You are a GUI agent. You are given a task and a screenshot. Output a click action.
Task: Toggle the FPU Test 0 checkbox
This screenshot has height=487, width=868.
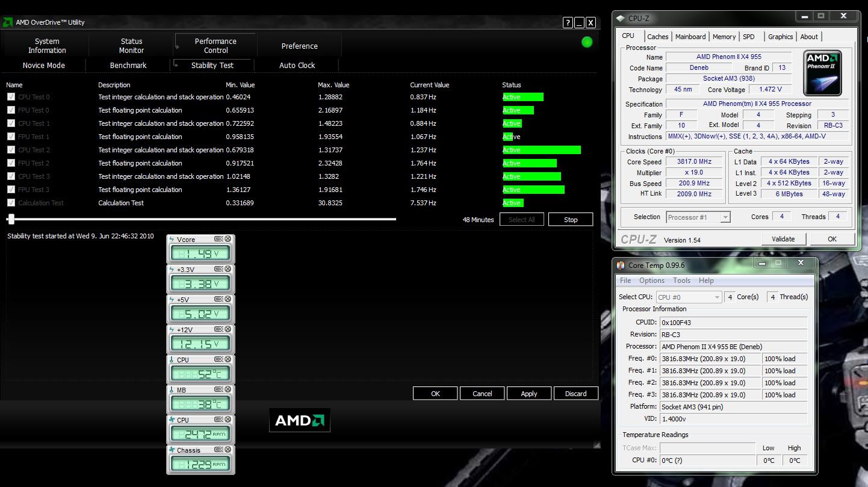tap(11, 110)
